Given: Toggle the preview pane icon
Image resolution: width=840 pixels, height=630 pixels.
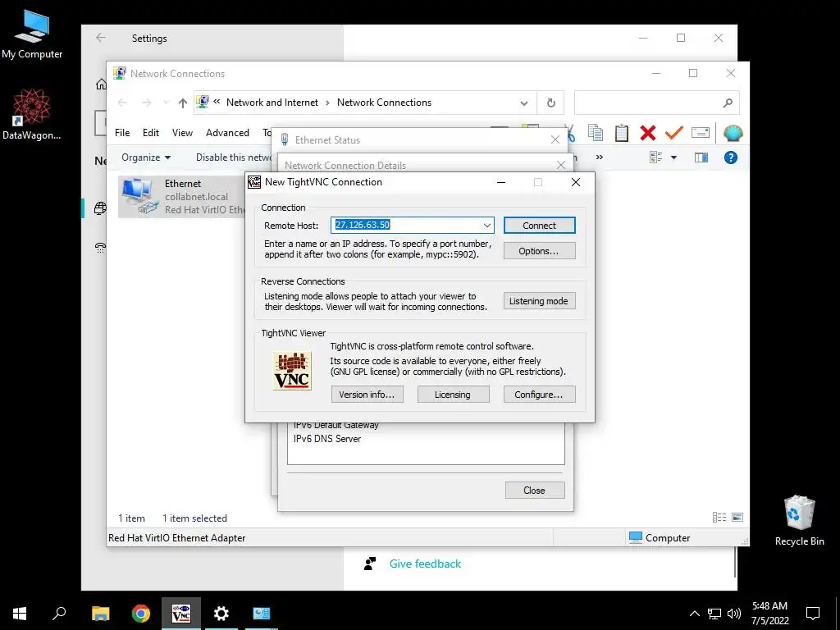Looking at the screenshot, I should pyautogui.click(x=701, y=157).
